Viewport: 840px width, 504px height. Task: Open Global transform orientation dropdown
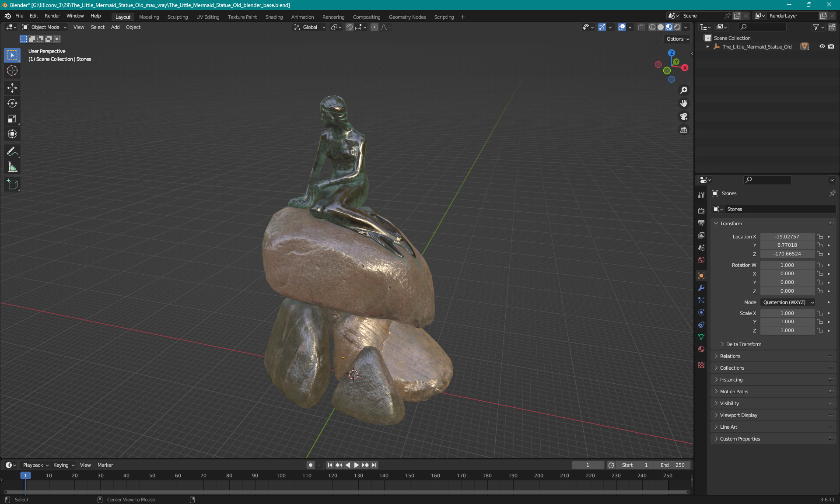(x=309, y=27)
